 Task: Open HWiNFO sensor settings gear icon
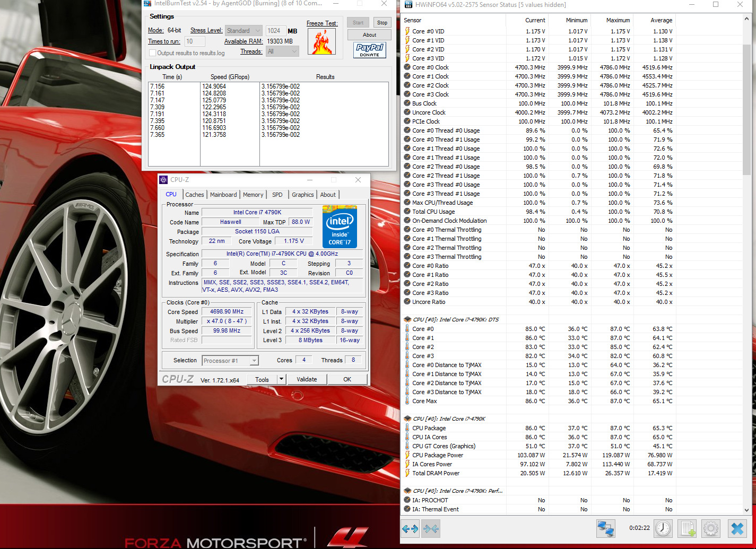(x=711, y=528)
